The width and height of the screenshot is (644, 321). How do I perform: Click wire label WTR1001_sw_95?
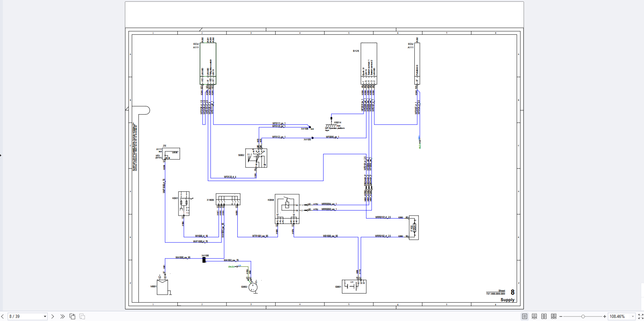coord(260,236)
